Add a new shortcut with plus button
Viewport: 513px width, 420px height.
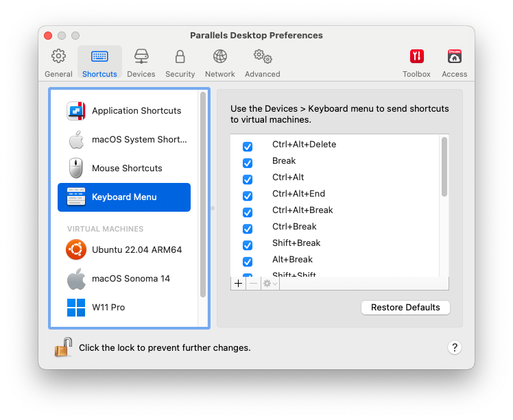(x=239, y=284)
